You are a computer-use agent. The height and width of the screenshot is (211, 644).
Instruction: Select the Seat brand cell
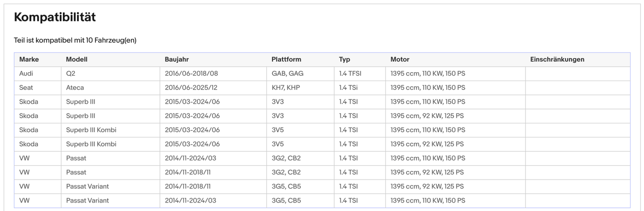pyautogui.click(x=26, y=88)
